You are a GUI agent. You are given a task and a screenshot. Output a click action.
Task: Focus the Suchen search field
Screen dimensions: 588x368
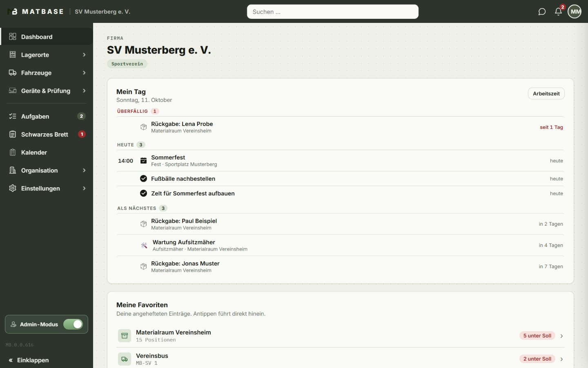click(x=333, y=12)
